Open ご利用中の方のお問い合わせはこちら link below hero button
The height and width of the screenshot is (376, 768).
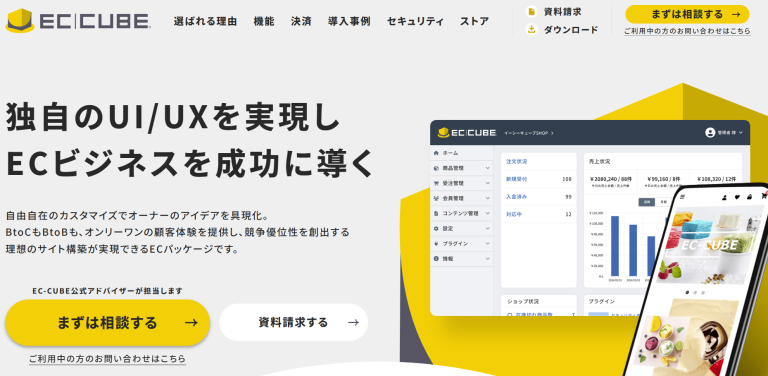point(107,359)
